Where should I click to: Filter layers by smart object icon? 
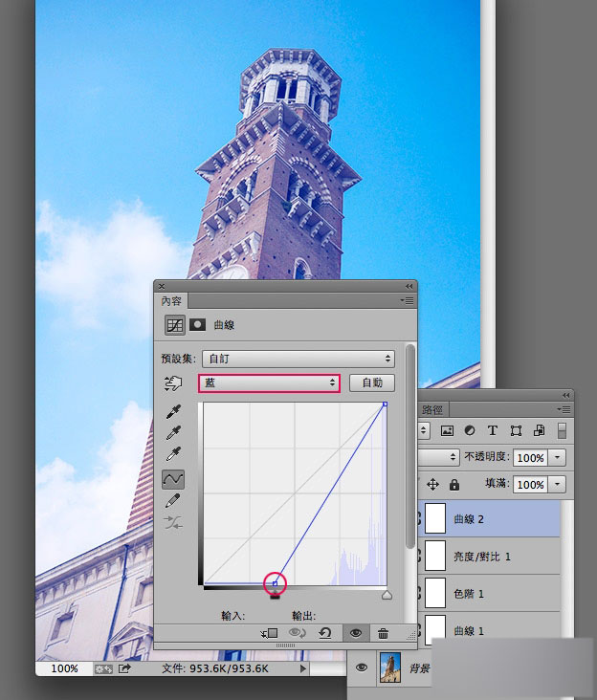(x=539, y=430)
